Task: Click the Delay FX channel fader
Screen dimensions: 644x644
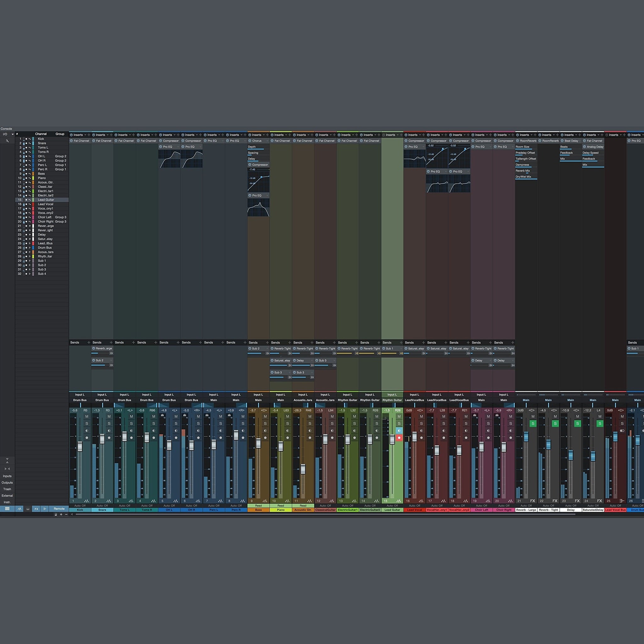Action: tap(571, 455)
